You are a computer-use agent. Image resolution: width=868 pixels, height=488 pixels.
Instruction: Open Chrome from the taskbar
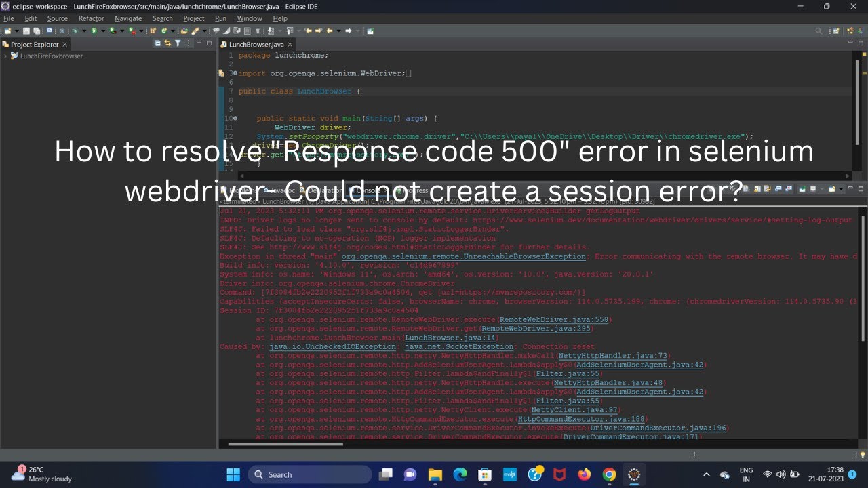point(609,474)
